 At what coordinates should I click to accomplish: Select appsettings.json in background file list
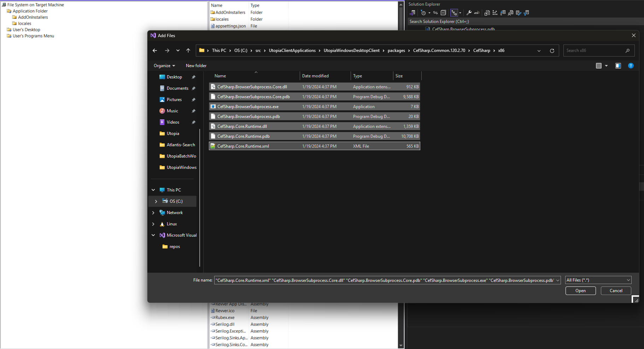point(230,26)
